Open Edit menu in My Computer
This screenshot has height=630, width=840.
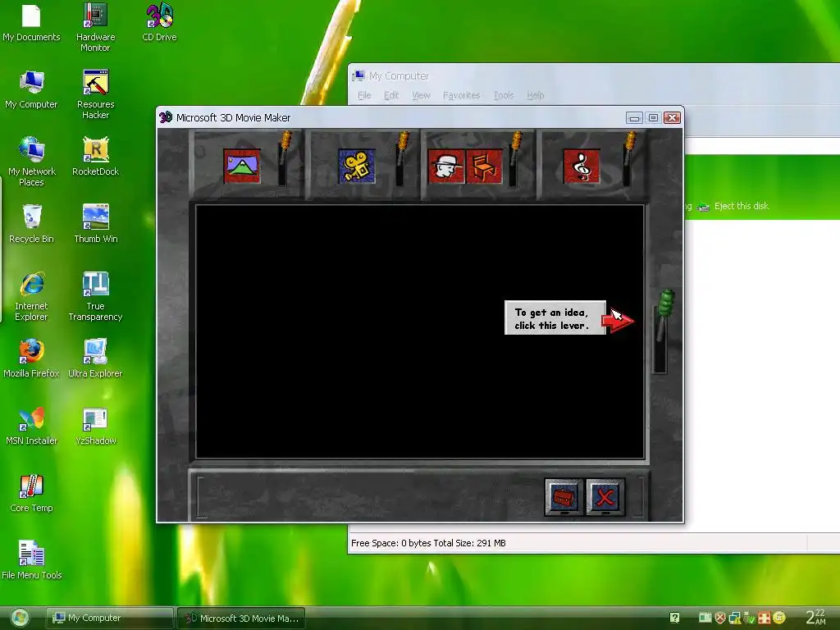point(391,95)
